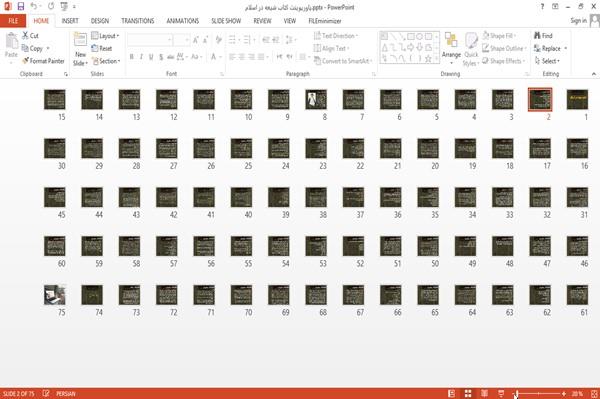
Task: Click zoom in plus button
Action: [564, 393]
